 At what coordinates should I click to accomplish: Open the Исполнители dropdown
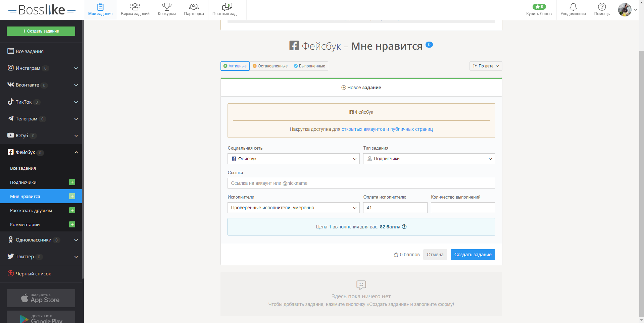click(x=294, y=208)
